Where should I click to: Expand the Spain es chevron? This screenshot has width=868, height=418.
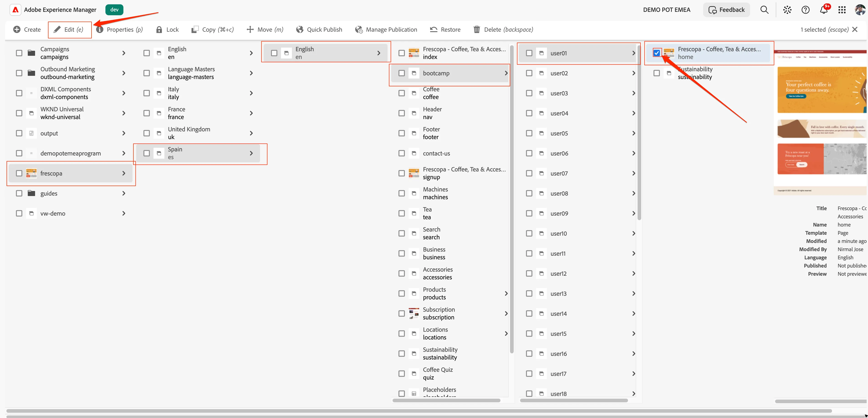[x=251, y=153]
